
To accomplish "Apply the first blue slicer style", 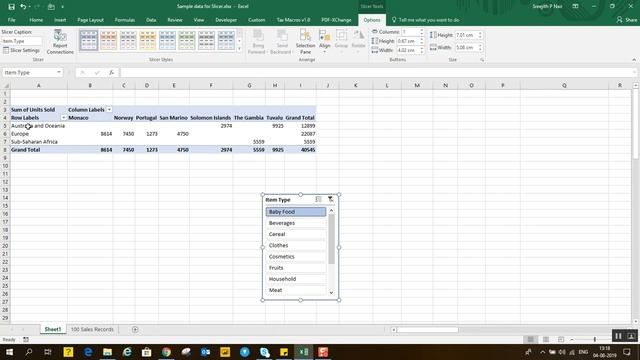I will tap(89, 40).
